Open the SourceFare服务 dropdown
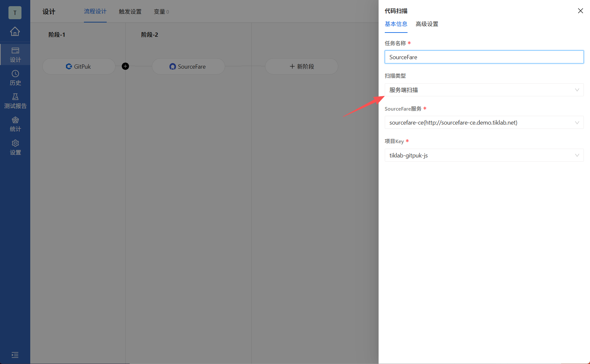The height and width of the screenshot is (364, 590). coord(484,123)
